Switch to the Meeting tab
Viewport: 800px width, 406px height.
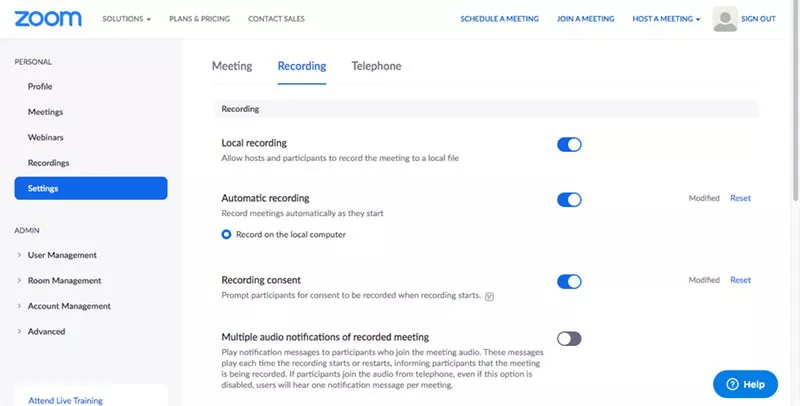pyautogui.click(x=232, y=66)
